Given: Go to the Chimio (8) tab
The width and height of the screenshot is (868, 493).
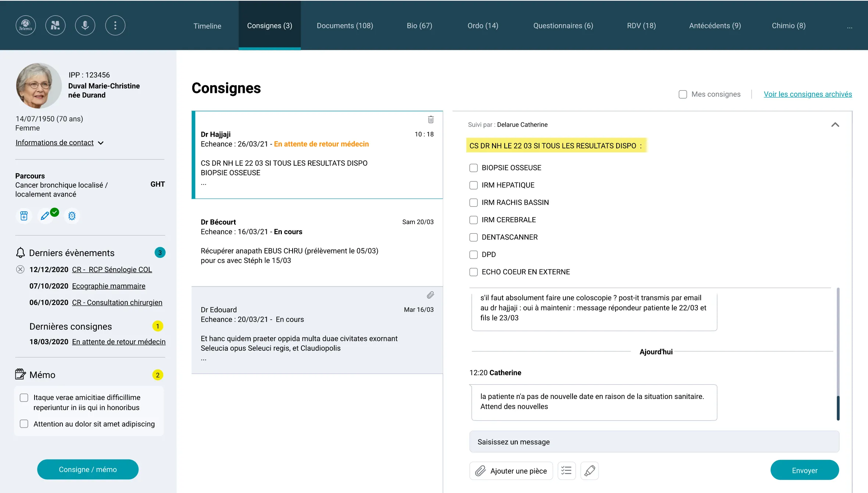Looking at the screenshot, I should point(789,26).
